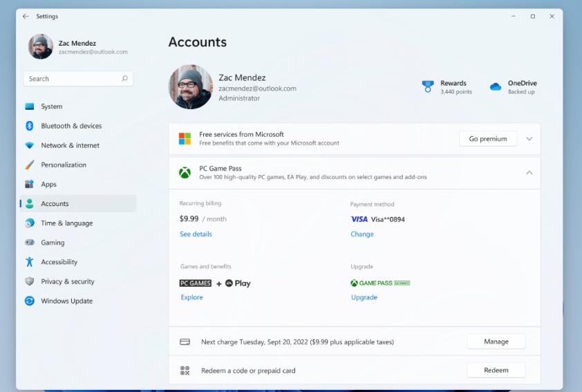Navigate to Windows Update
The width and height of the screenshot is (582, 392).
point(67,301)
